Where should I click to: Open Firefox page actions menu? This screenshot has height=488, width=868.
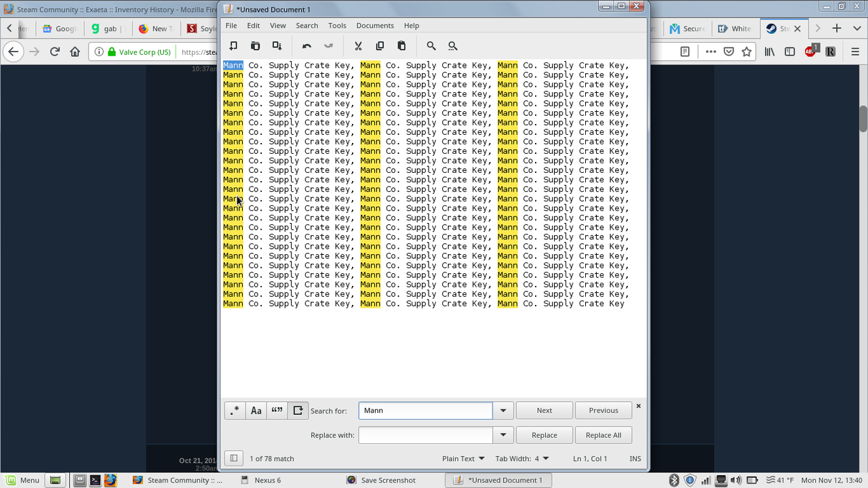pyautogui.click(x=710, y=52)
